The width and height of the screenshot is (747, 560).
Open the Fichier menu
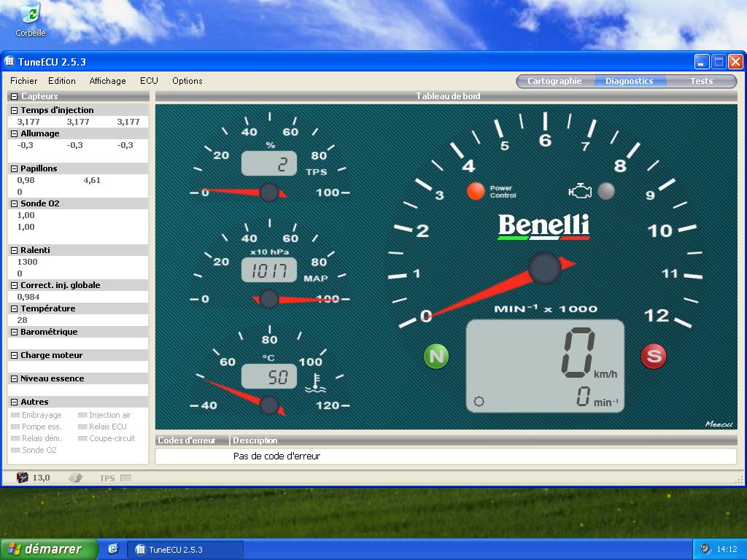point(24,81)
